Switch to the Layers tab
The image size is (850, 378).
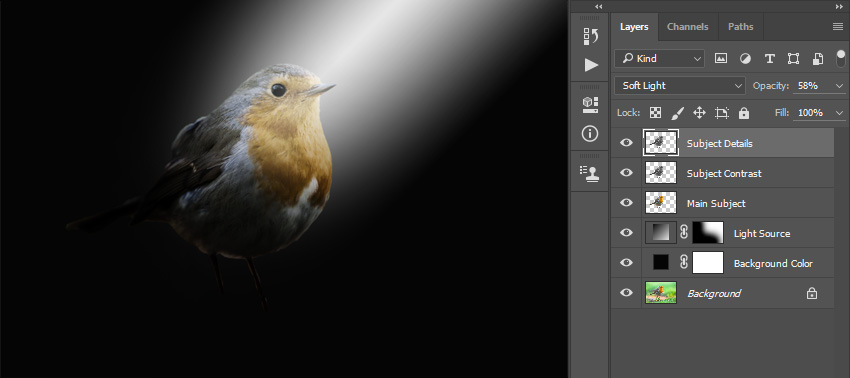point(634,27)
